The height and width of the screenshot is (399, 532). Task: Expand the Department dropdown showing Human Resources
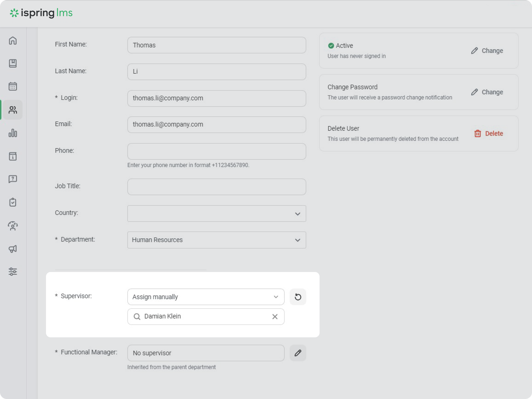click(217, 240)
